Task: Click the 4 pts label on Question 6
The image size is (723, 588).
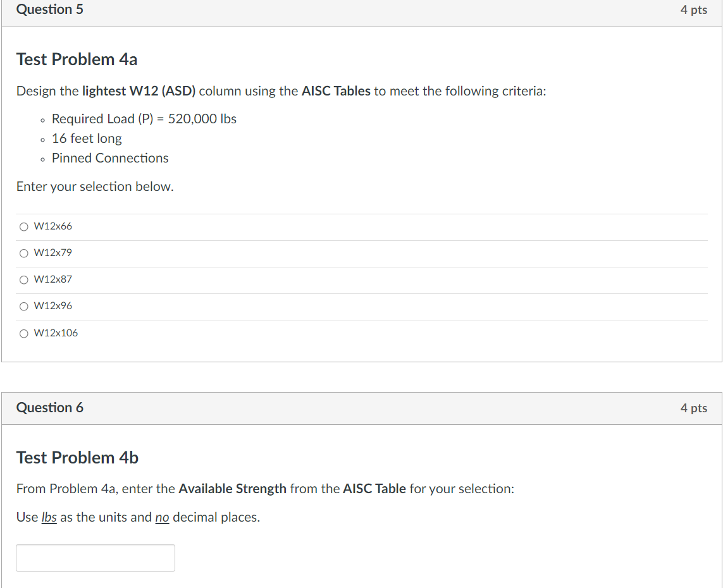Action: tap(694, 408)
